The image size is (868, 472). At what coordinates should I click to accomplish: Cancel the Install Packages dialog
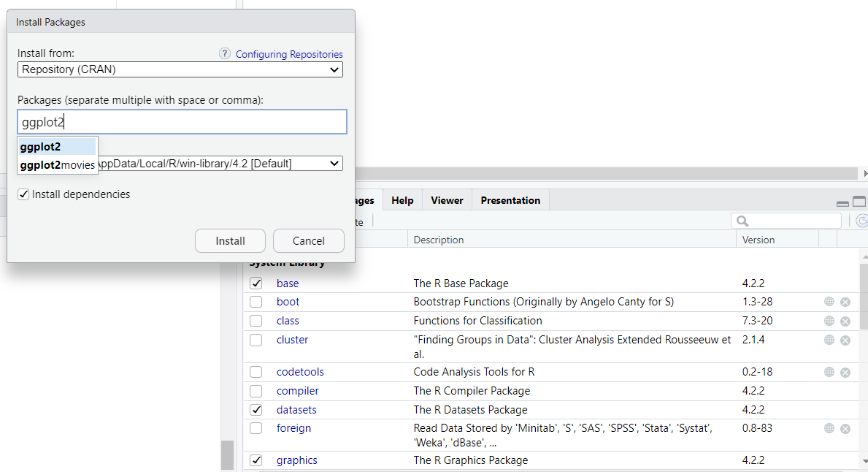(308, 241)
